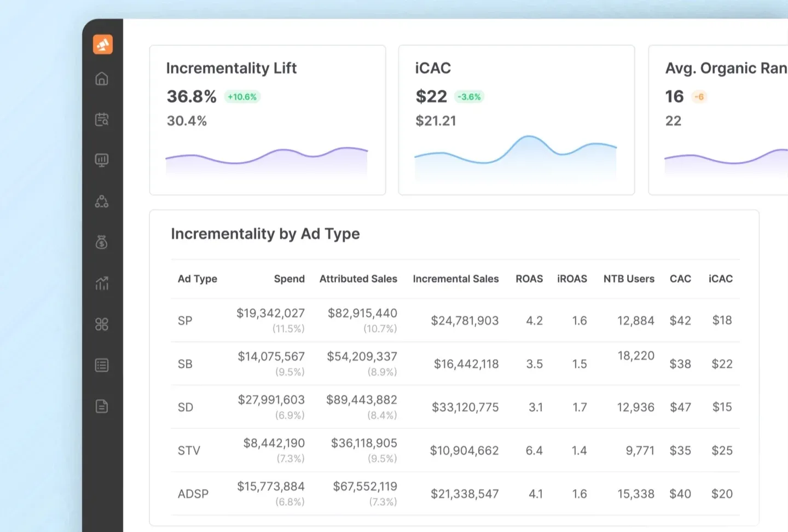The image size is (788, 532).
Task: Click NTB users value 18,220
Action: pos(636,356)
